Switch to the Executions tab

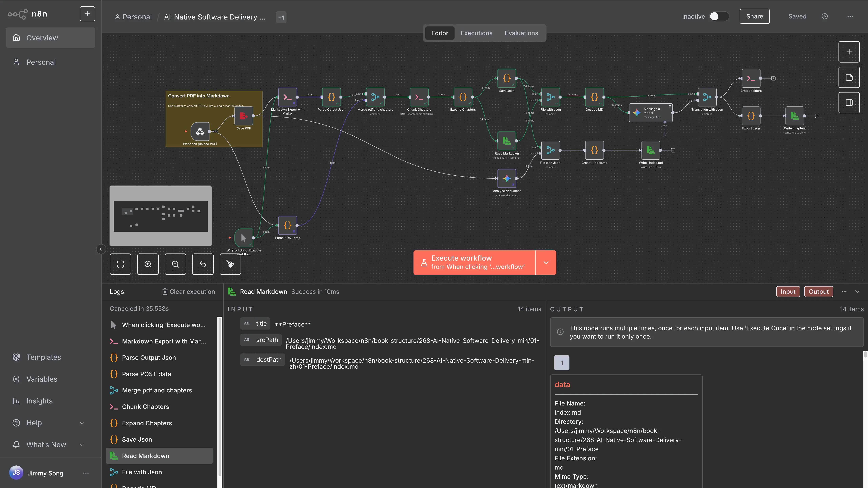(x=476, y=33)
